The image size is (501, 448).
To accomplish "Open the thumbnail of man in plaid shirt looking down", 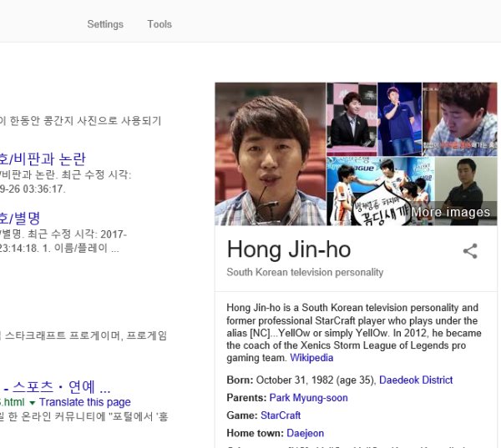I will pos(460,119).
